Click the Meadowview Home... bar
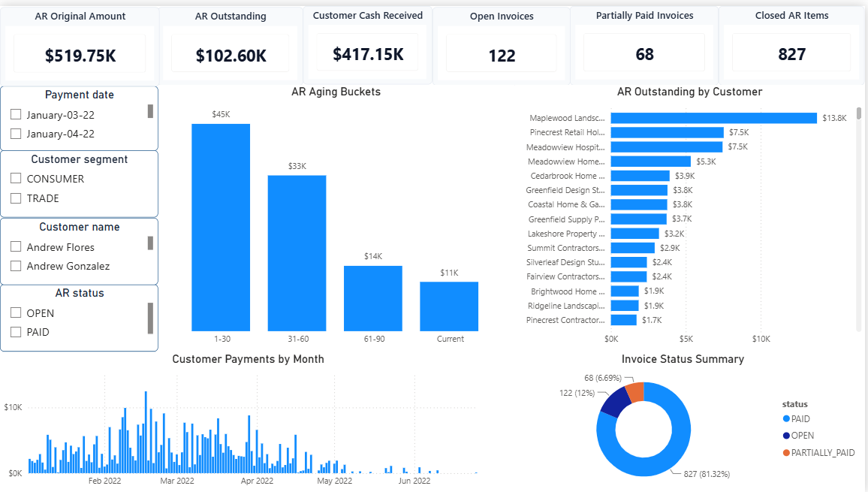The height and width of the screenshot is (492, 868). [650, 161]
